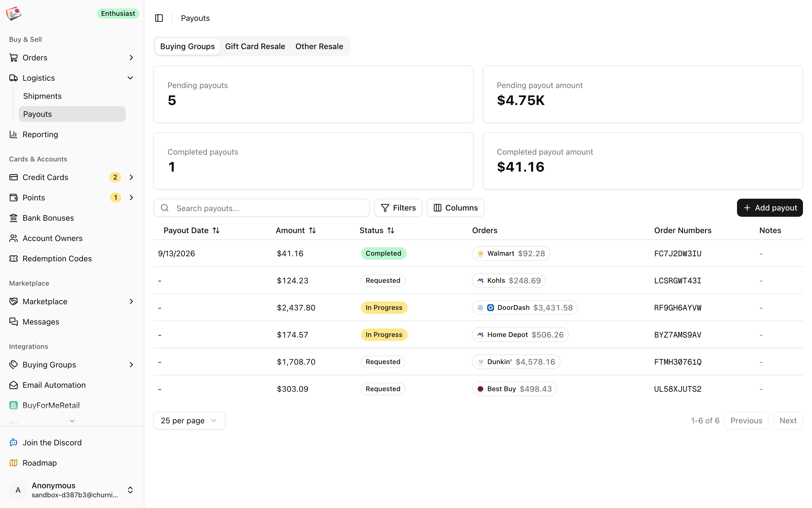Click the Marketplace handshake icon
Image resolution: width=812 pixels, height=508 pixels.
14,302
